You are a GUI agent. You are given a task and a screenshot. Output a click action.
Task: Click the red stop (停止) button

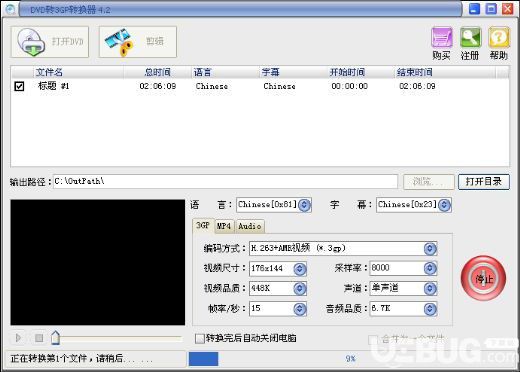tap(483, 278)
